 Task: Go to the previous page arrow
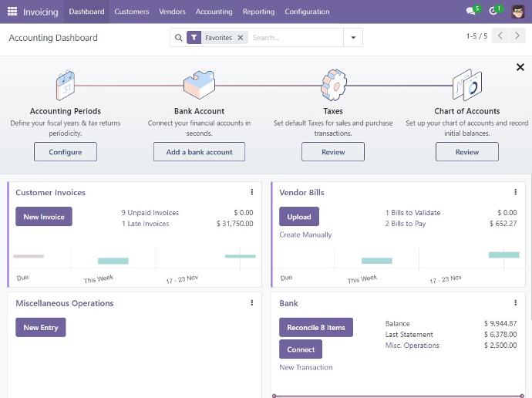point(500,36)
